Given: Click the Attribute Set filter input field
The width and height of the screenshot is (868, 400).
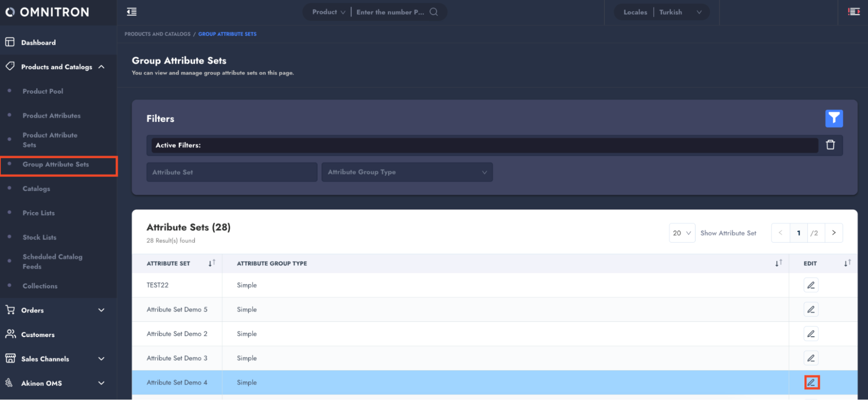Looking at the screenshot, I should pyautogui.click(x=232, y=172).
